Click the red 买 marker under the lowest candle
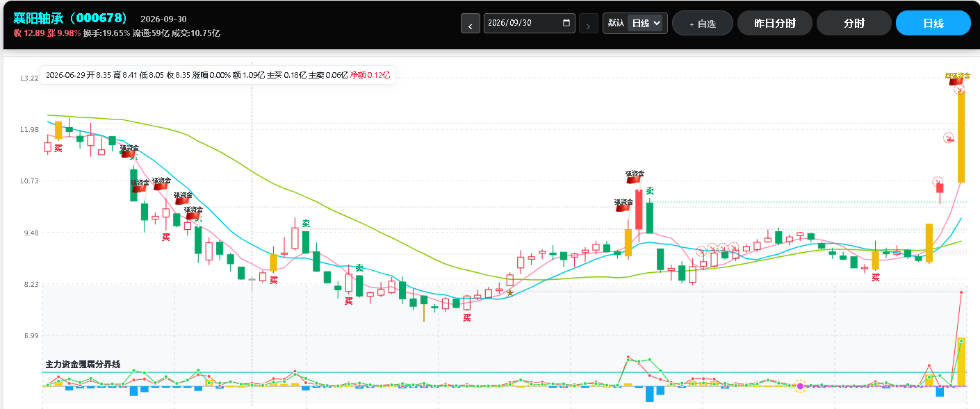The image size is (980, 409). [x=467, y=318]
